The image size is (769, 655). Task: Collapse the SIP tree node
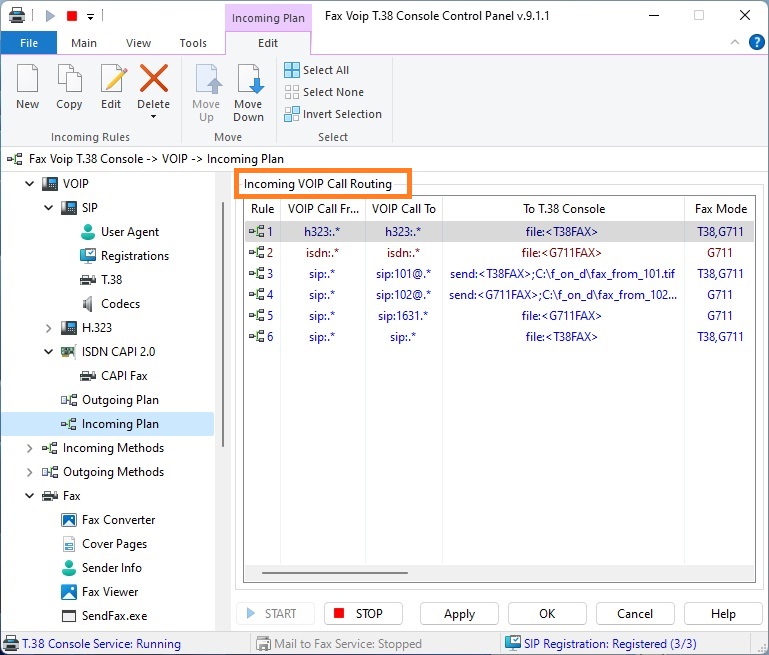(49, 208)
